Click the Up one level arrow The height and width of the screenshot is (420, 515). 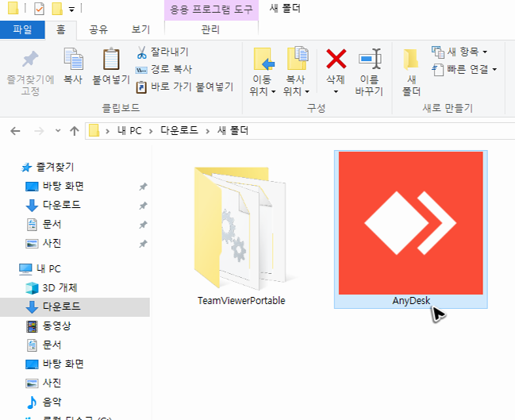[x=75, y=131]
